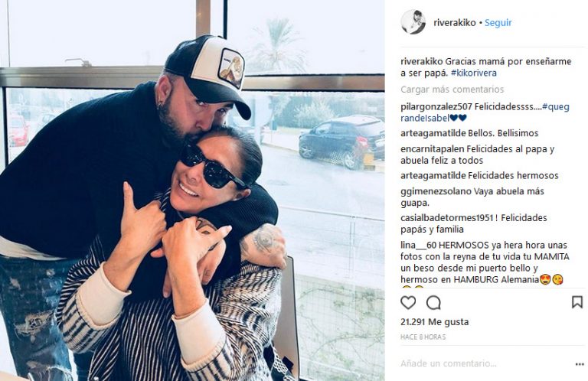Open riverakiko profile picture avatar
588x381 pixels.
click(413, 22)
